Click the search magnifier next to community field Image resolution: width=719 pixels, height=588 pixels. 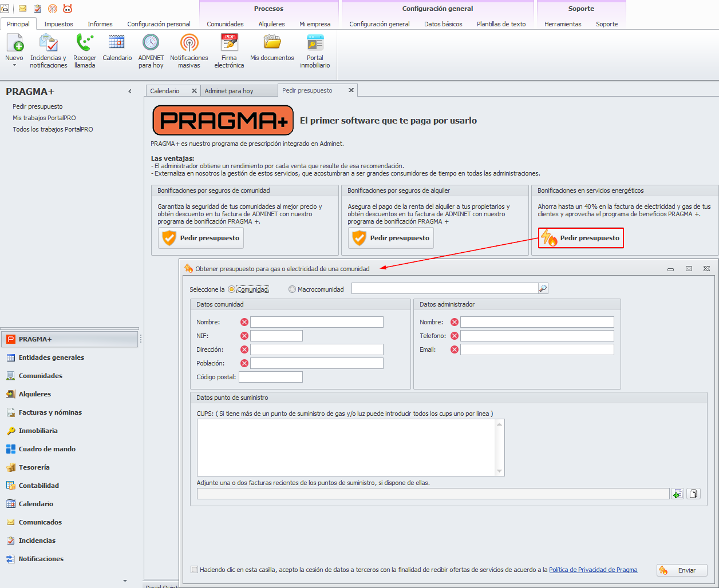pyautogui.click(x=543, y=288)
